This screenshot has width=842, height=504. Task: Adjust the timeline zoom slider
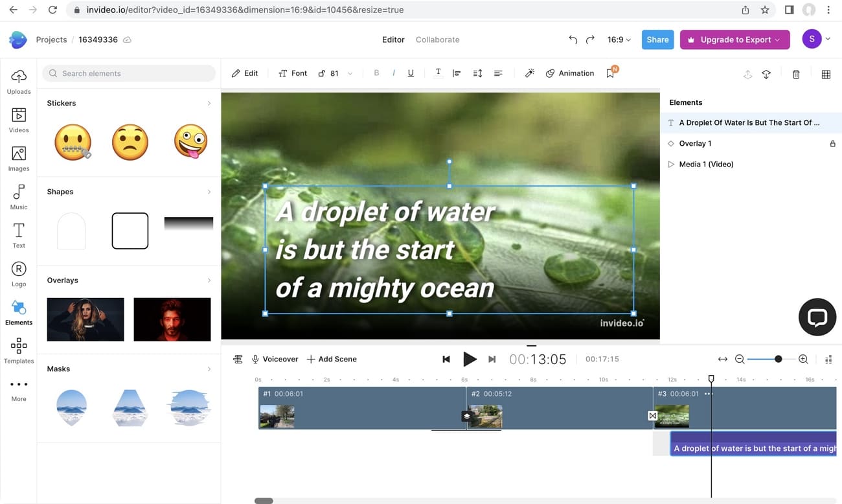click(777, 359)
